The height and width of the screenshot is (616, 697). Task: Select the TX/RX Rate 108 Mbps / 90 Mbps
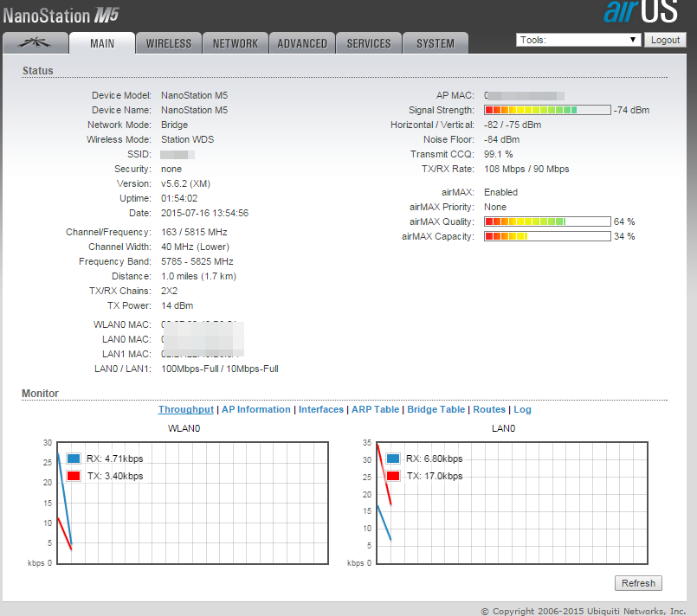click(x=526, y=169)
